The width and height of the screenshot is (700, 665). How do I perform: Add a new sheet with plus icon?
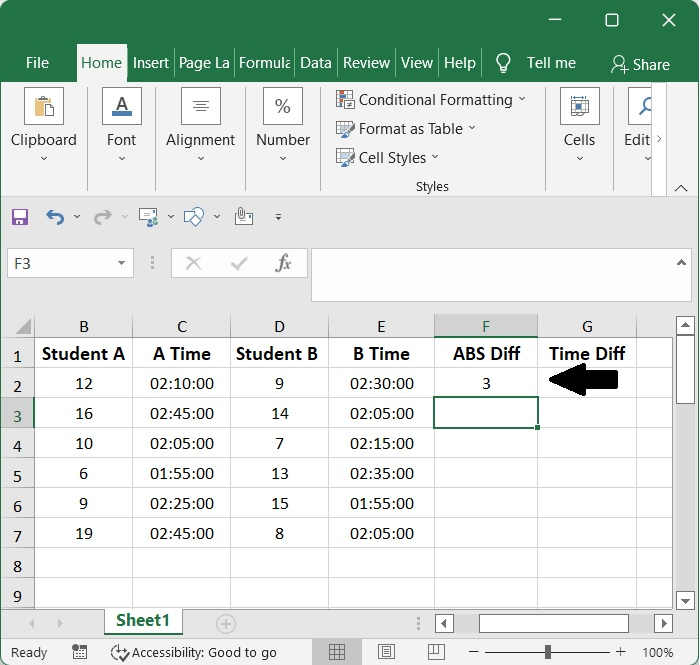point(226,623)
